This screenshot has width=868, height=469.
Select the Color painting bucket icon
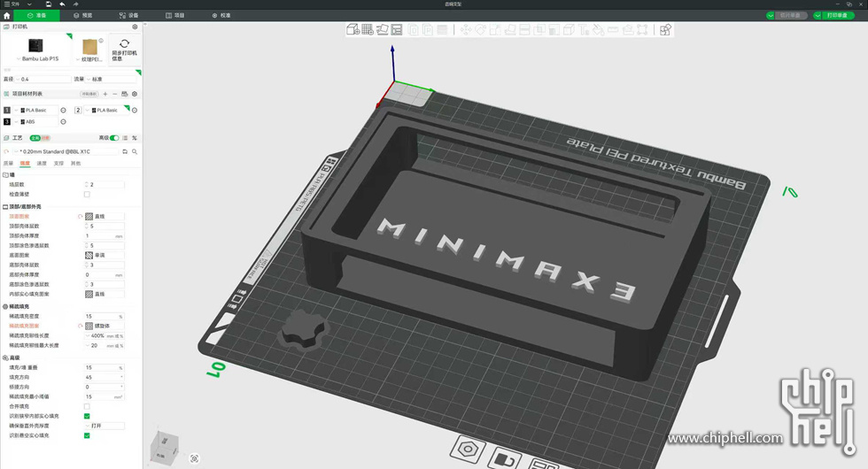[599, 29]
